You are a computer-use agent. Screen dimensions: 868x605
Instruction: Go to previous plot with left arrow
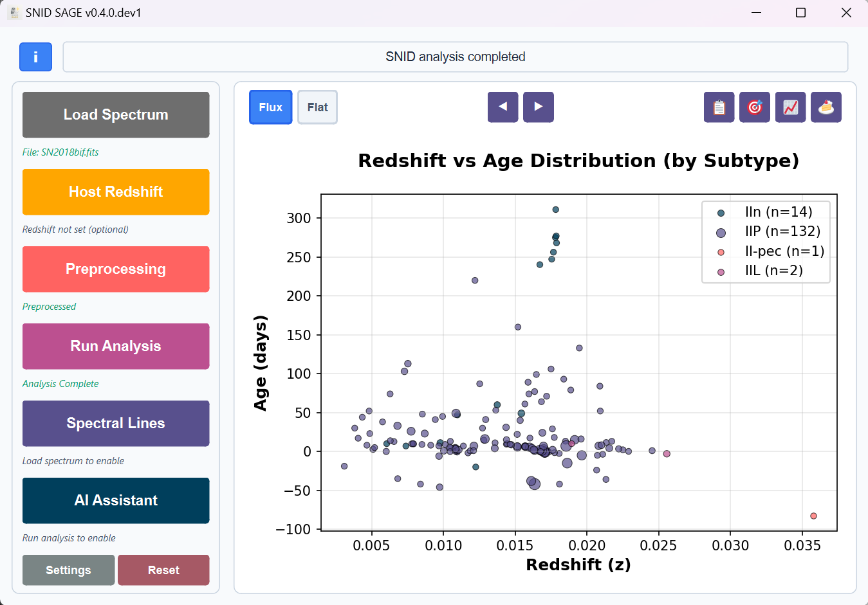coord(503,107)
